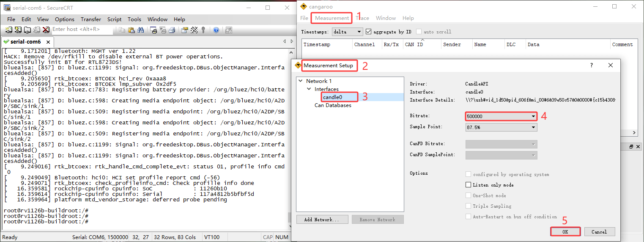Open cangaroo Window menu
644x242 pixels.
386,18
